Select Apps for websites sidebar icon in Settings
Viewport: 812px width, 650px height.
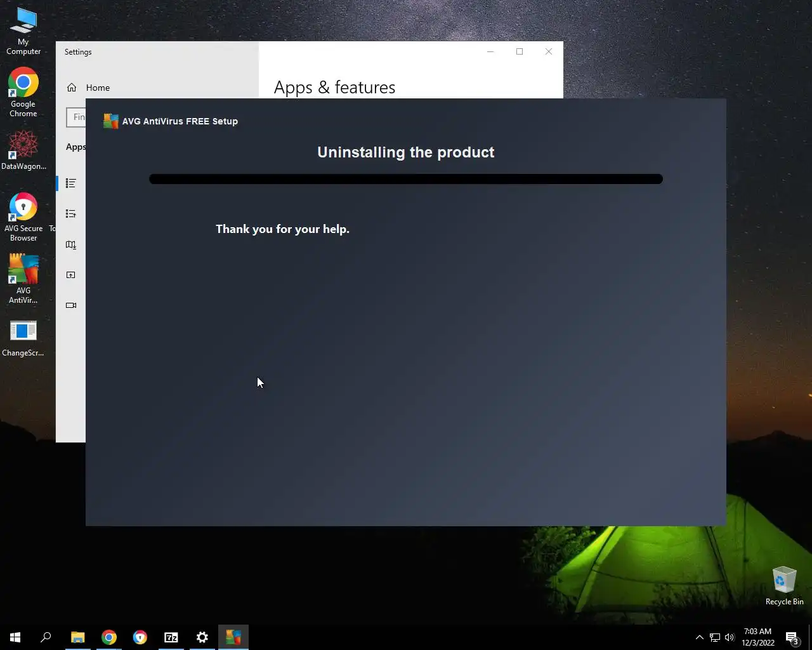(71, 275)
